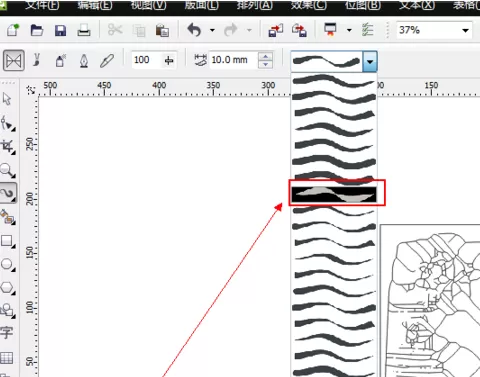This screenshot has height=377, width=480.
Task: Switch to Pressure pen mode
Action: coord(107,61)
